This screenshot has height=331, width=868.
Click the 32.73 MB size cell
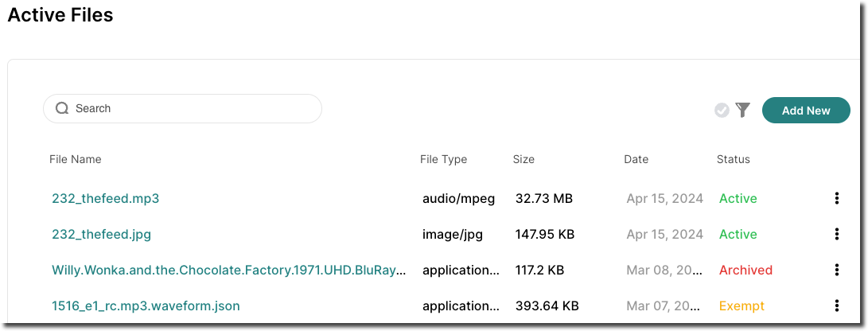[x=543, y=198]
